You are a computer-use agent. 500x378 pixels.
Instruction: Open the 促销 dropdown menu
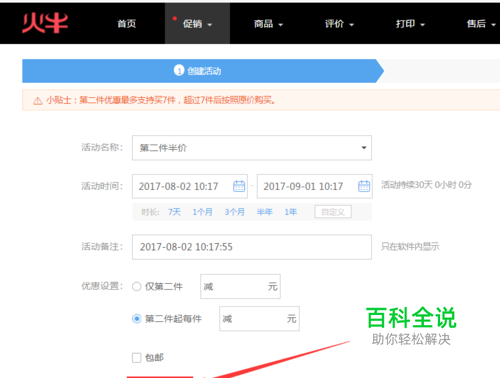coord(197,24)
